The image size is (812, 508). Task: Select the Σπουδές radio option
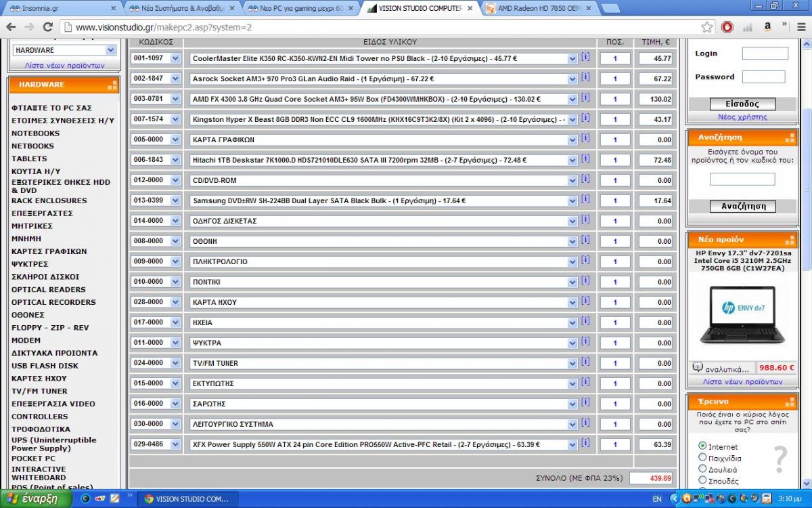702,480
